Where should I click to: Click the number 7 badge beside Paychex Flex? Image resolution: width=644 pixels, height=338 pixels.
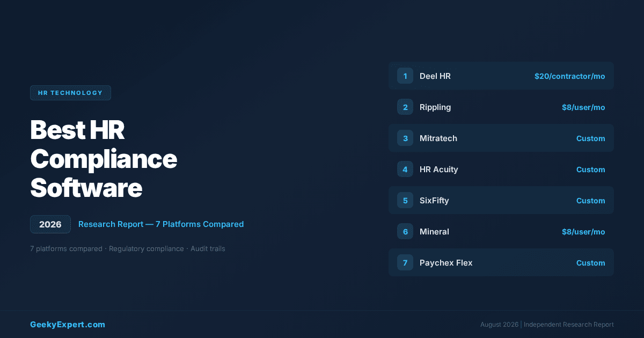tap(405, 262)
